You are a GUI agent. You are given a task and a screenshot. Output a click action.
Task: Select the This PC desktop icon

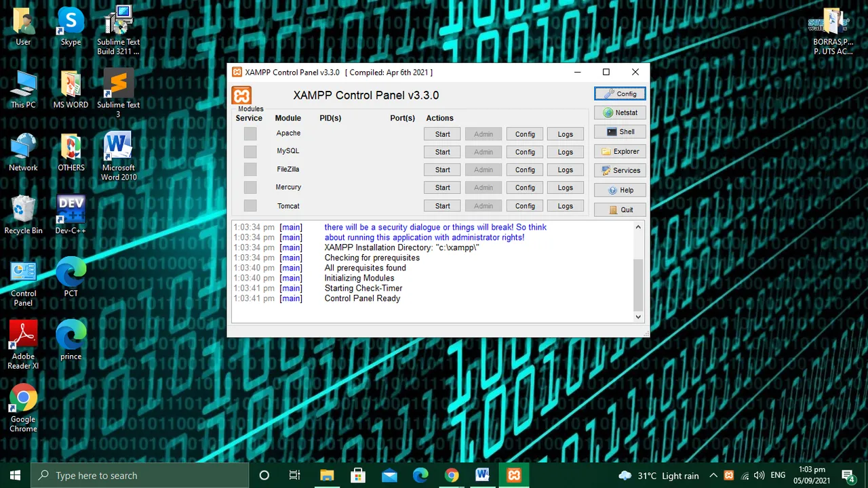pyautogui.click(x=23, y=90)
